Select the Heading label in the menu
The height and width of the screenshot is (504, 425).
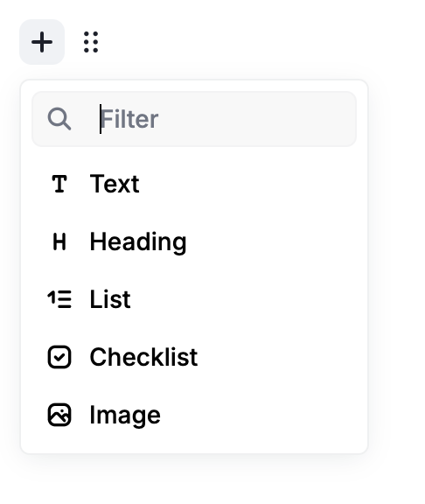pos(138,242)
